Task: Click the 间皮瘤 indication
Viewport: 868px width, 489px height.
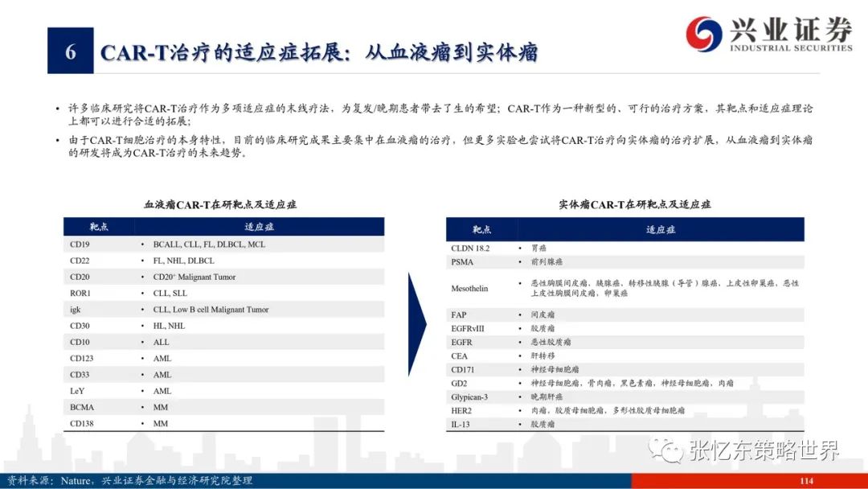Action: (x=542, y=314)
